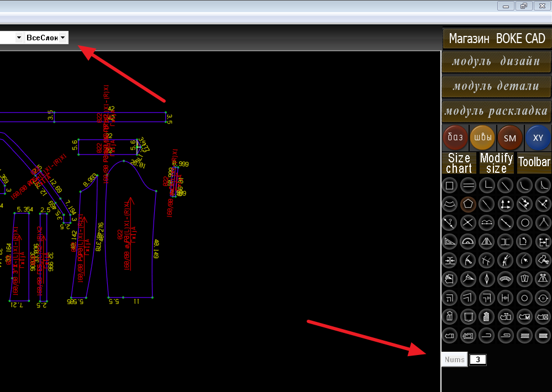Click the red баз round button

455,137
